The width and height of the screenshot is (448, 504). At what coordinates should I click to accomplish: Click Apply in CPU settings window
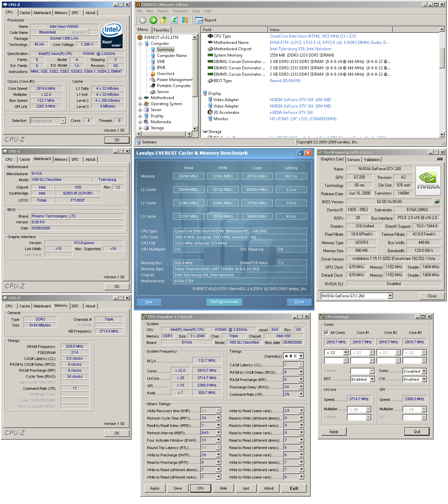[334, 431]
